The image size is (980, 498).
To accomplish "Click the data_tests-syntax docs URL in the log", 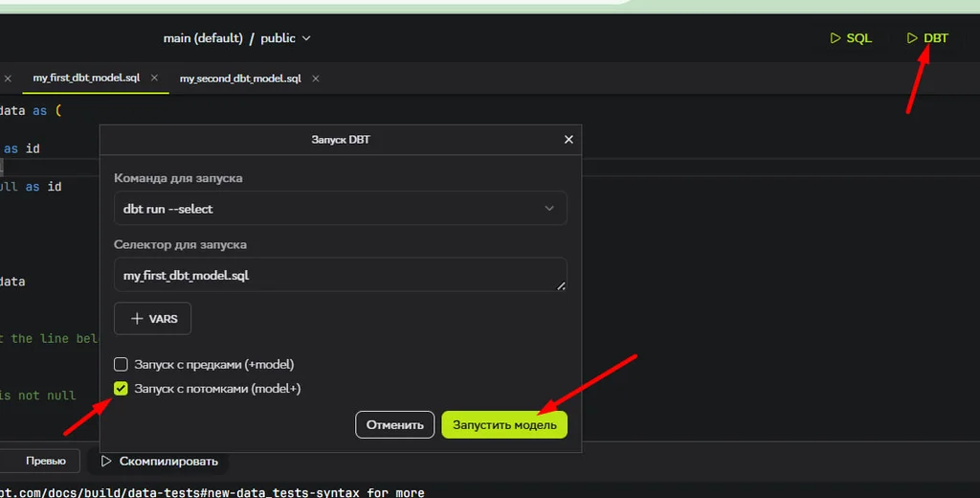I will click(180, 492).
